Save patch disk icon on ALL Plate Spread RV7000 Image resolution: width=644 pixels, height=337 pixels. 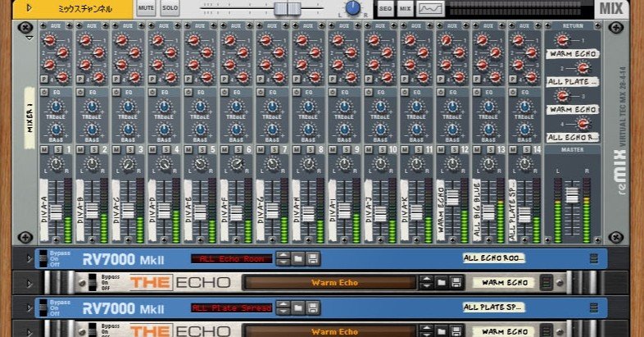click(313, 307)
